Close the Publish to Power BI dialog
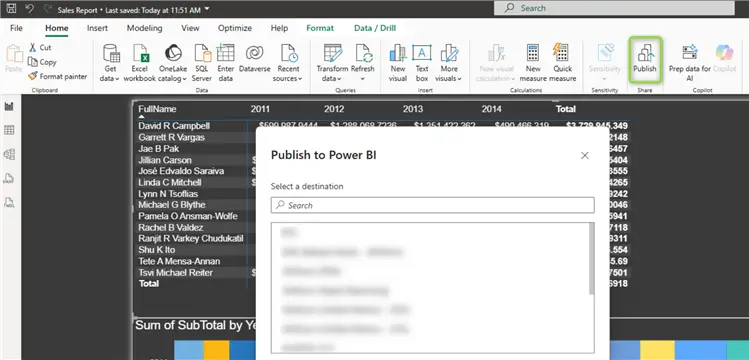 point(585,156)
